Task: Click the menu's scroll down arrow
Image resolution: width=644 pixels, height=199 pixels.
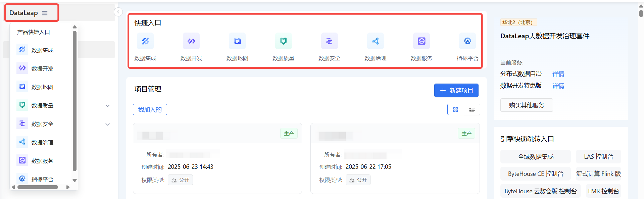Action: [x=75, y=181]
